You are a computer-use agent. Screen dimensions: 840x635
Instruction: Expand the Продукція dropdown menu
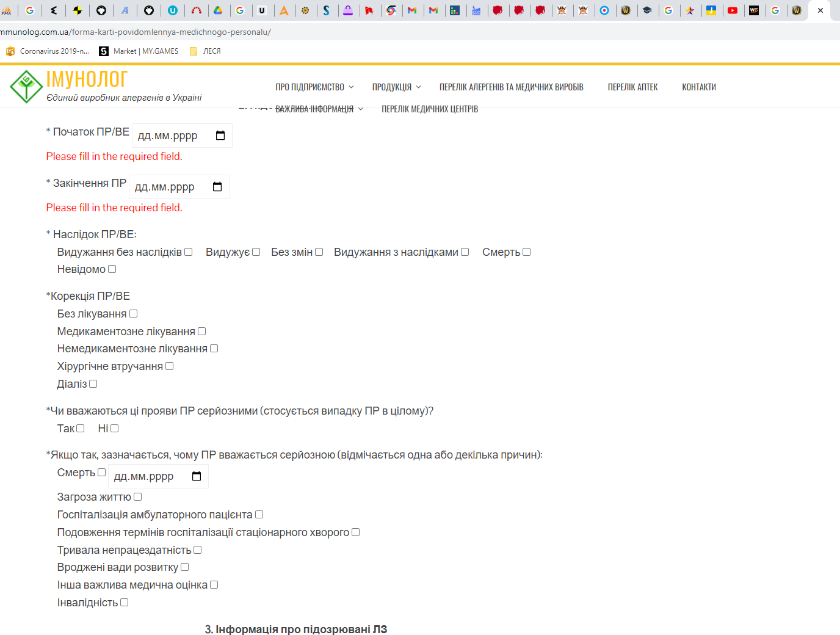(396, 87)
